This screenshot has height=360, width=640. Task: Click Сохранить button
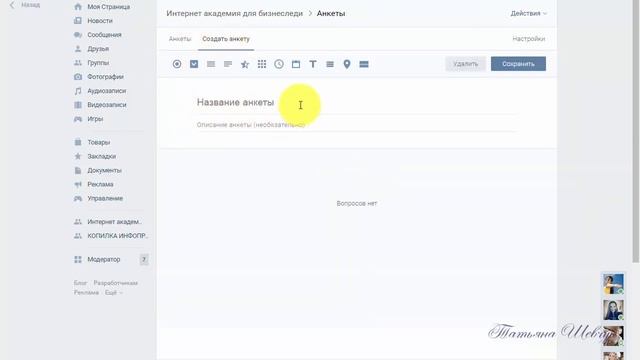[x=518, y=64]
